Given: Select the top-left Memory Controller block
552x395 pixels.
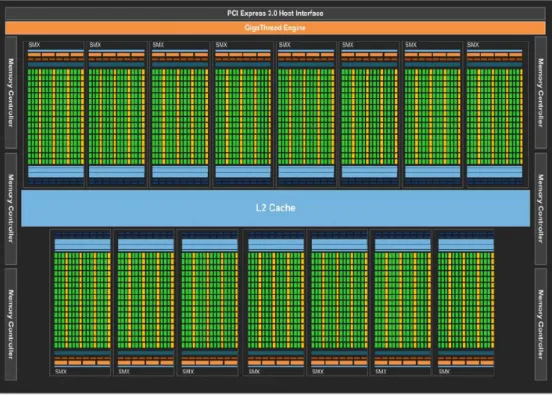Looking at the screenshot, I should pyautogui.click(x=11, y=93).
